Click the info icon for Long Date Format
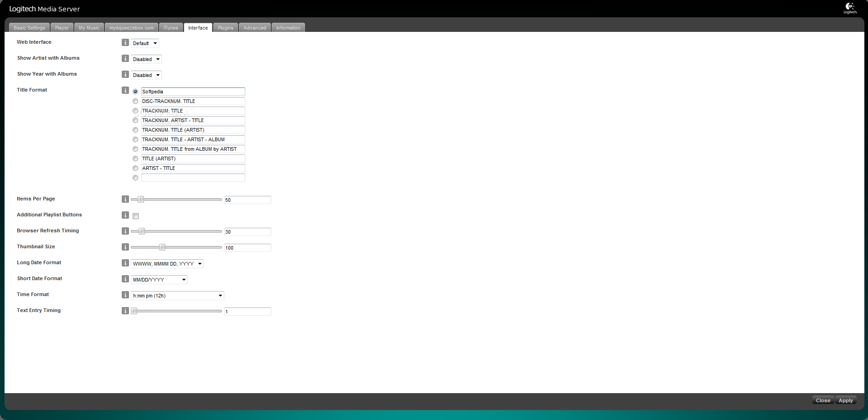The width and height of the screenshot is (868, 420). point(125,263)
